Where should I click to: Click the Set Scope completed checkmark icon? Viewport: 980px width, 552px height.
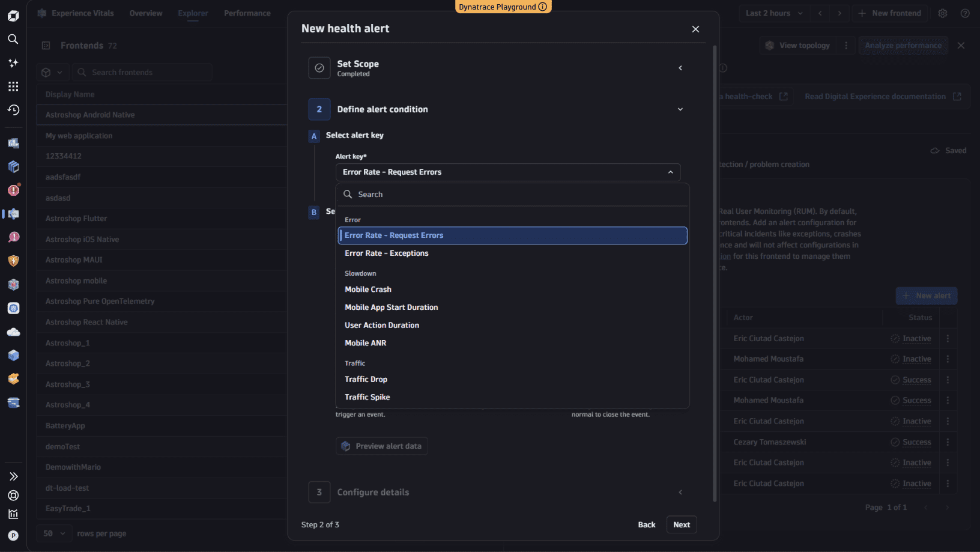pyautogui.click(x=319, y=68)
